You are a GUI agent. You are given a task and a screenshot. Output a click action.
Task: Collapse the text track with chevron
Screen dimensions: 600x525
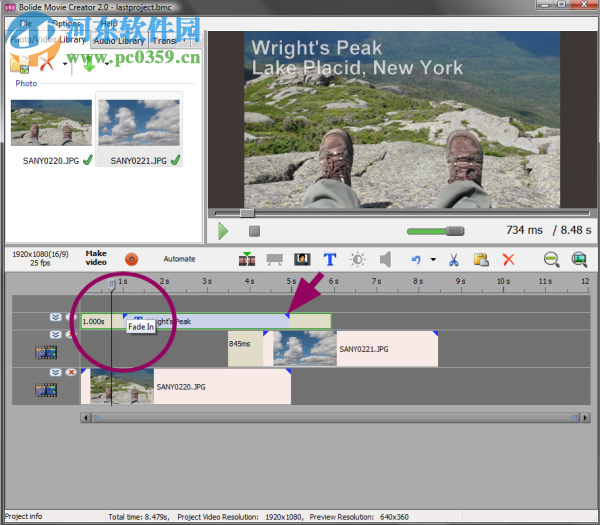click(55, 317)
